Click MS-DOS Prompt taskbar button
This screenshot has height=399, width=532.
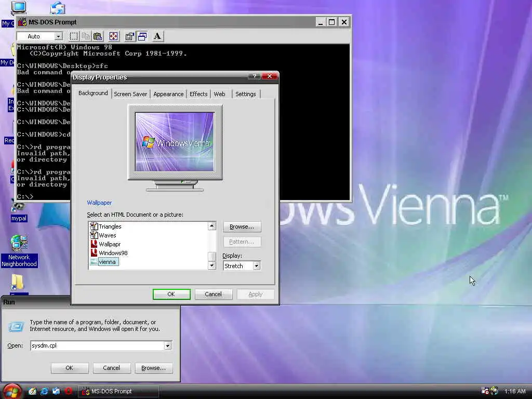[118, 391]
